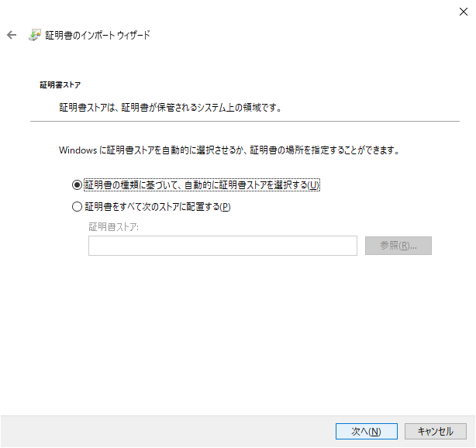Viewport: 476px width, 448px height.
Task: Click the bold heading 証明書ストア
Action: [x=60, y=84]
